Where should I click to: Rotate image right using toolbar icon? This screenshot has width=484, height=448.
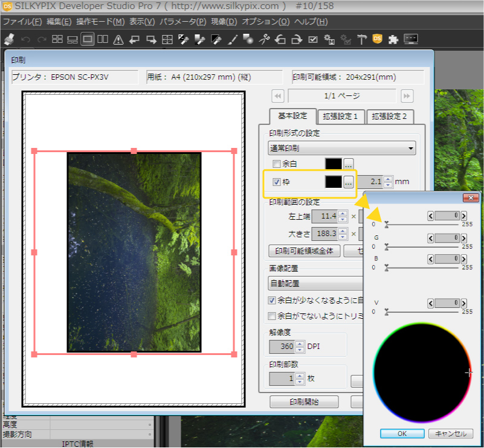click(x=297, y=39)
